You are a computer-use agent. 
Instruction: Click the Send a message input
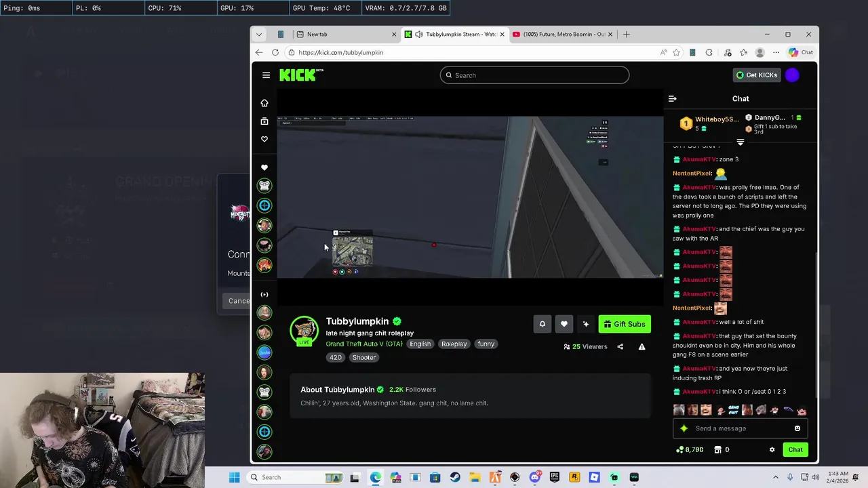739,428
